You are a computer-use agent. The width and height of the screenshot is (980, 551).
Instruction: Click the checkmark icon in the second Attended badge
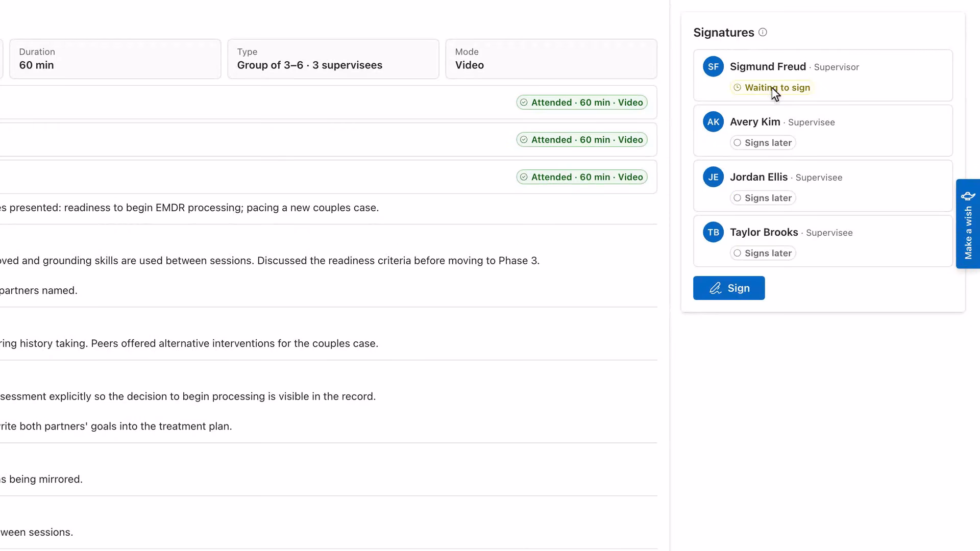click(524, 140)
